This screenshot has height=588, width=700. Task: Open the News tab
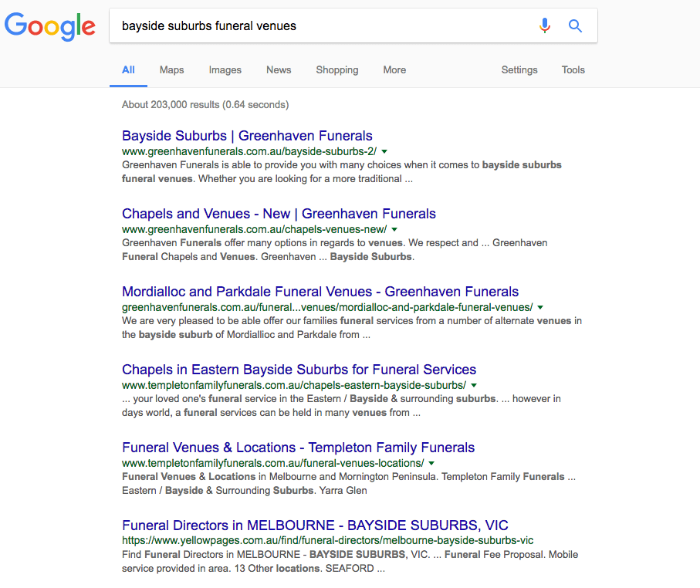point(279,69)
